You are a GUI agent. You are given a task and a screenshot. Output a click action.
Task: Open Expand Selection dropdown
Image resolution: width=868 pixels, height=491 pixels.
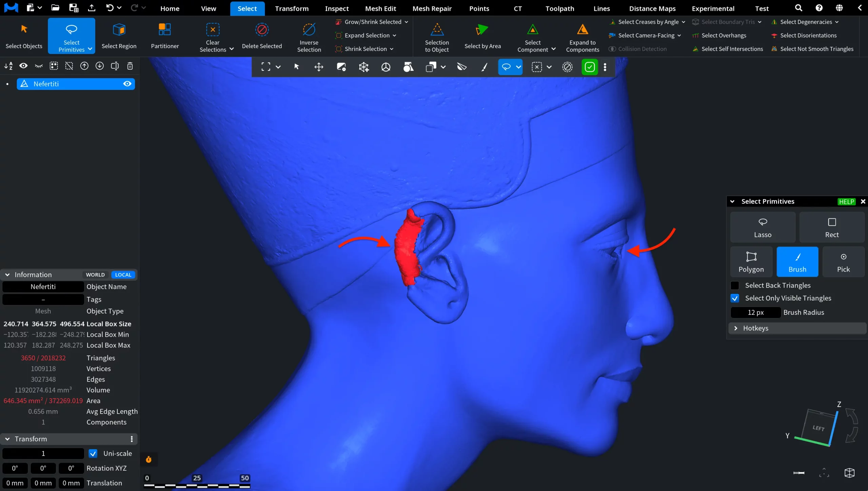tap(394, 36)
